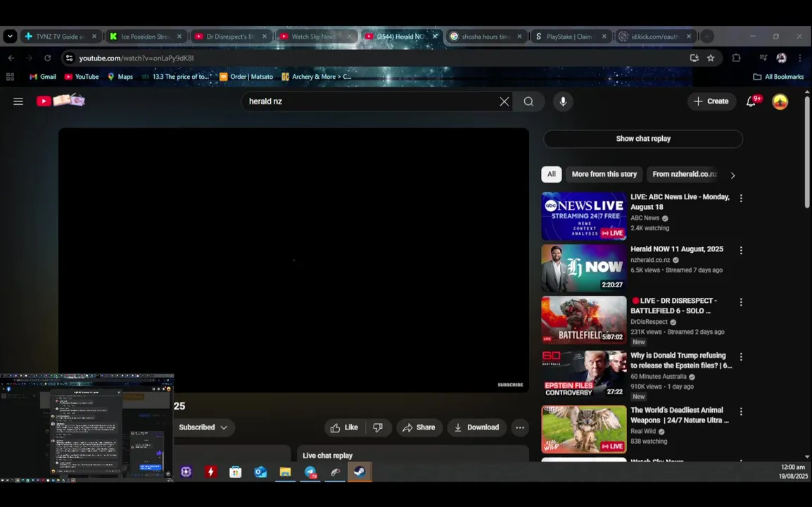Open Steam from the taskbar
The width and height of the screenshot is (812, 507).
pos(360,472)
